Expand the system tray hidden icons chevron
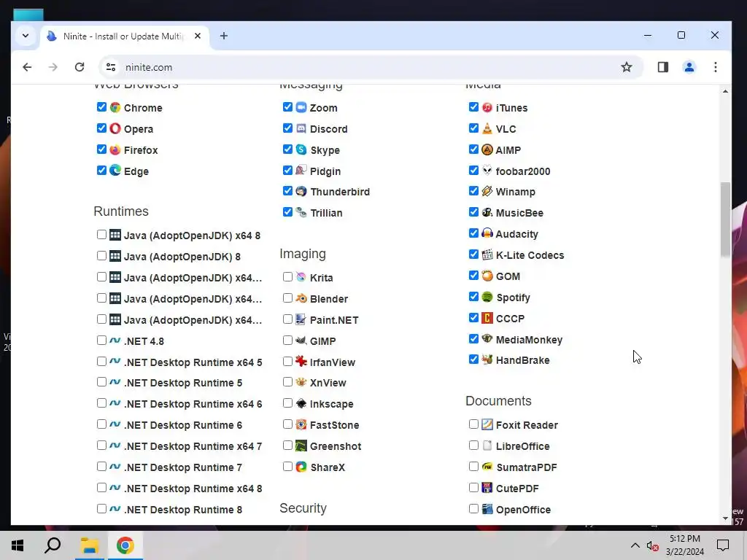 click(x=635, y=545)
